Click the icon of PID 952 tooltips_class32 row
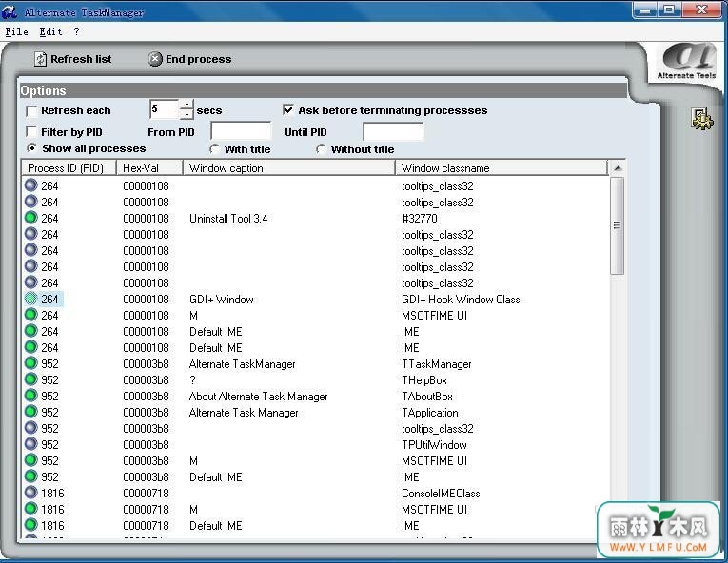The width and height of the screenshot is (728, 563). click(x=31, y=428)
